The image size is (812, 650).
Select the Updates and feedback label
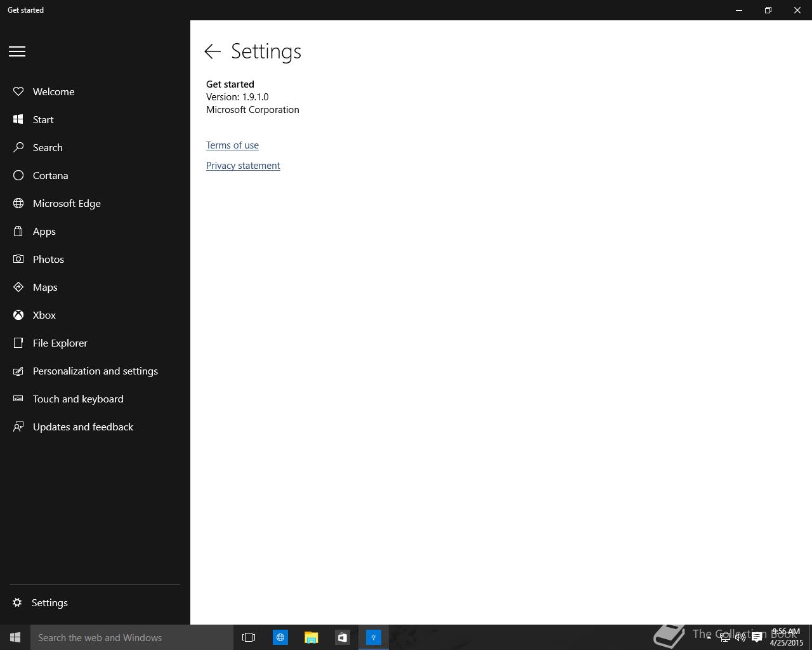[x=83, y=427]
